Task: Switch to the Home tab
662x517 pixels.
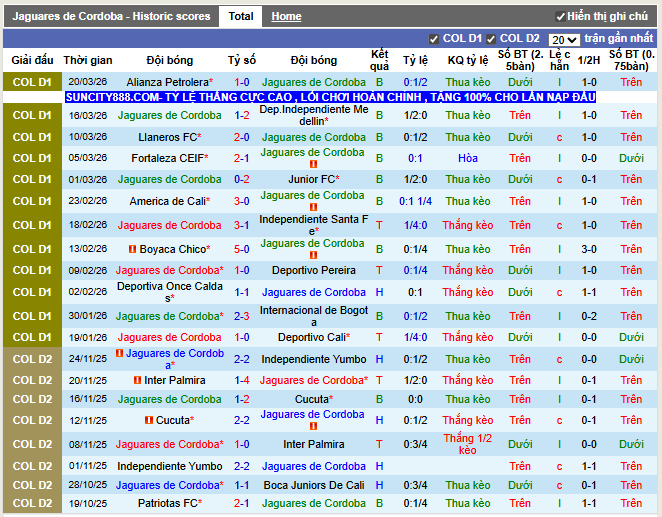Action: tap(286, 16)
